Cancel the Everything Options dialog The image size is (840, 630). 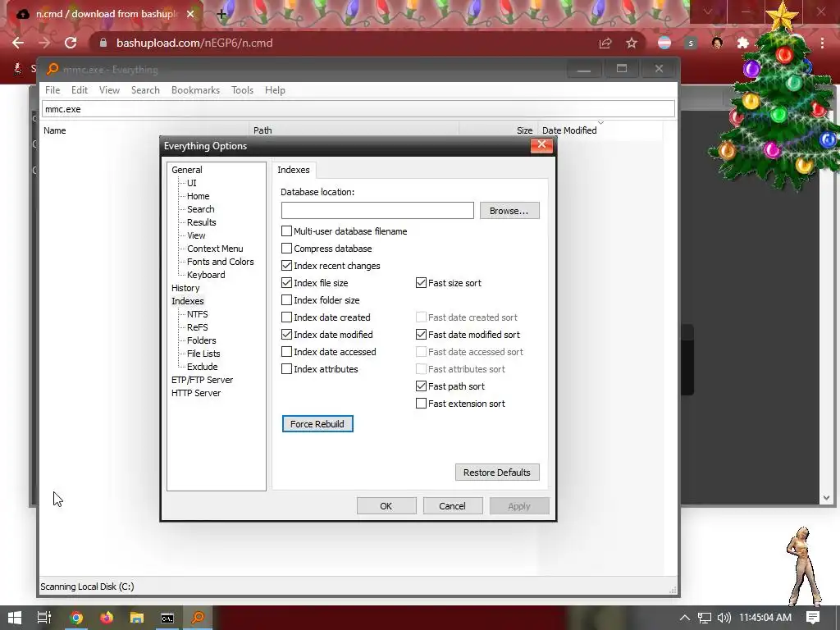coord(453,505)
